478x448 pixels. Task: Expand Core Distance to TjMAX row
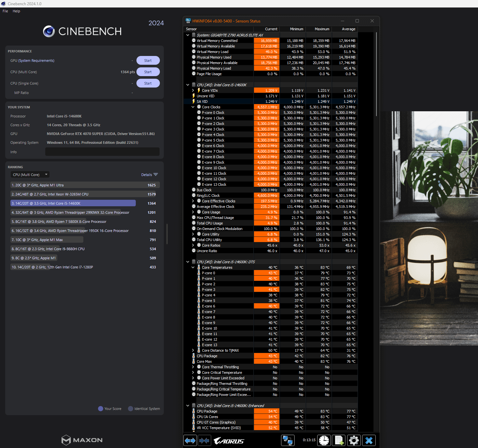coord(193,350)
